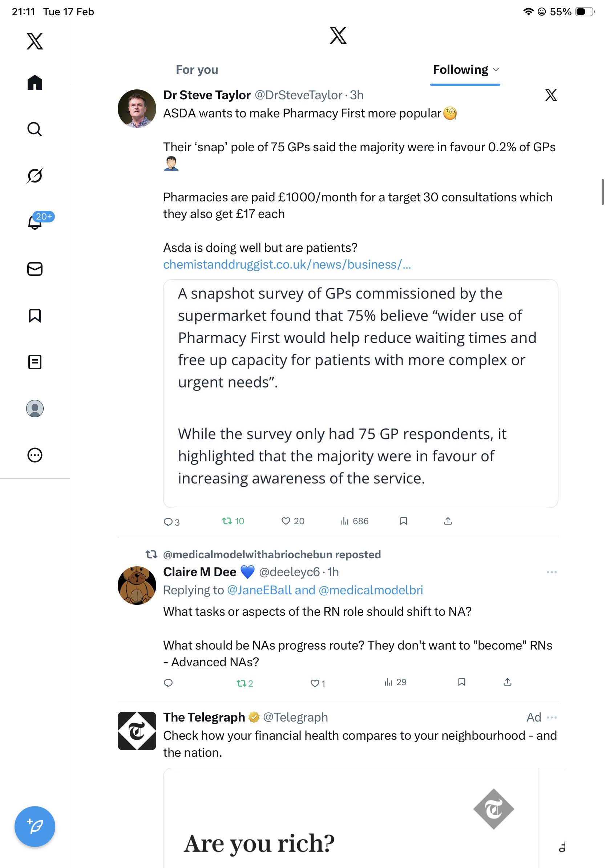Image resolution: width=606 pixels, height=868 pixels.
Task: Open more options on Claire M Dee's post
Action: point(552,572)
